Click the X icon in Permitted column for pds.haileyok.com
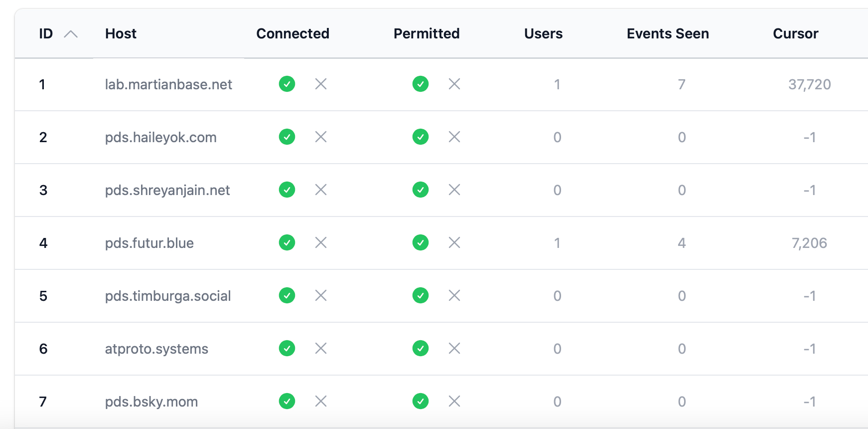This screenshot has width=868, height=429. (454, 137)
